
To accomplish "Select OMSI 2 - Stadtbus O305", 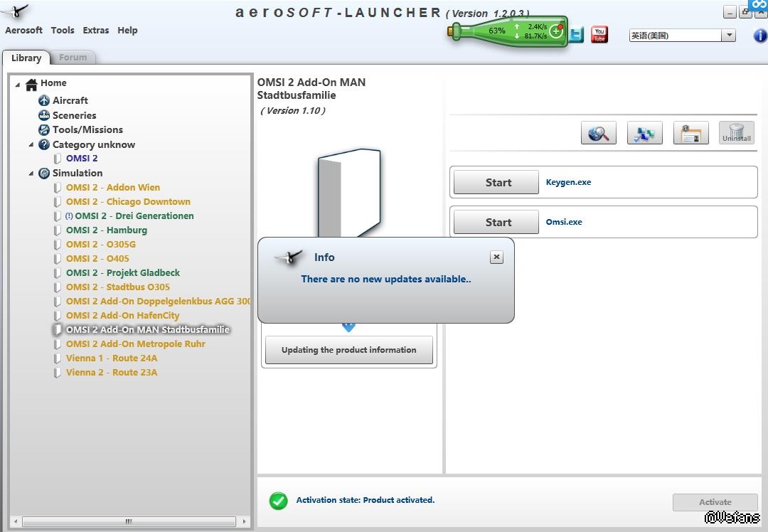I will 118,287.
